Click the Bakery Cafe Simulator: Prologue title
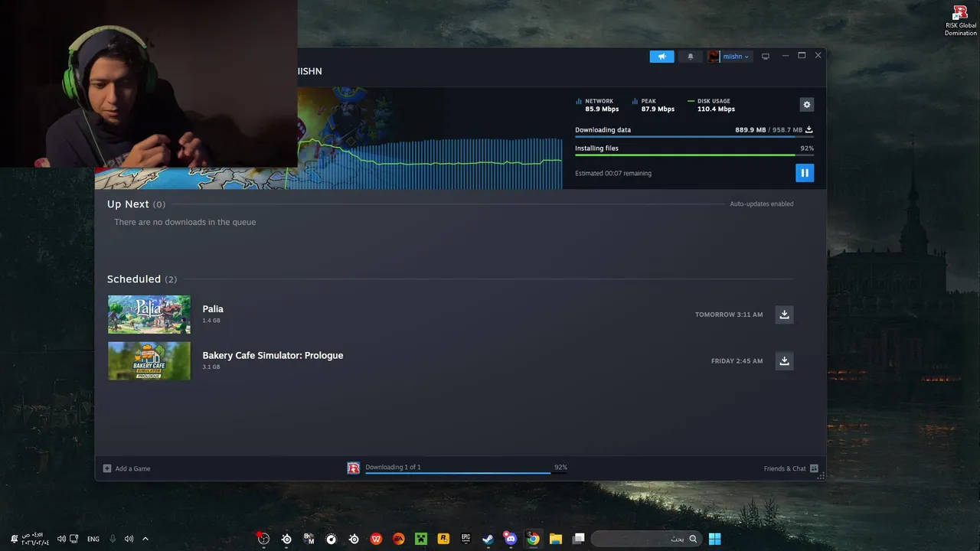Screen dimensions: 980x551 coord(273,355)
